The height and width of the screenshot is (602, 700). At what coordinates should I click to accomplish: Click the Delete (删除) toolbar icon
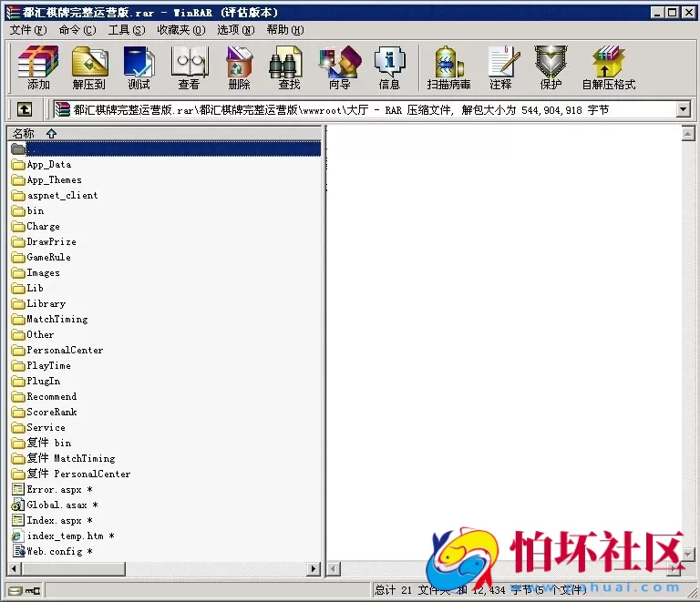239,67
